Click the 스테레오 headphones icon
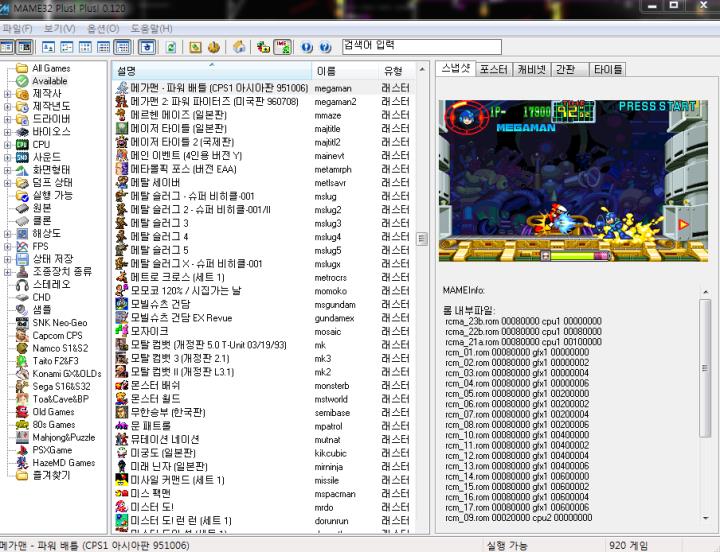This screenshot has width=720, height=552. [22, 284]
